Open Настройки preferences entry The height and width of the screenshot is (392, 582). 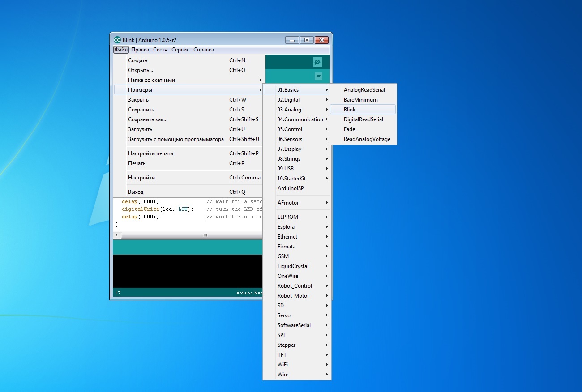(189, 178)
